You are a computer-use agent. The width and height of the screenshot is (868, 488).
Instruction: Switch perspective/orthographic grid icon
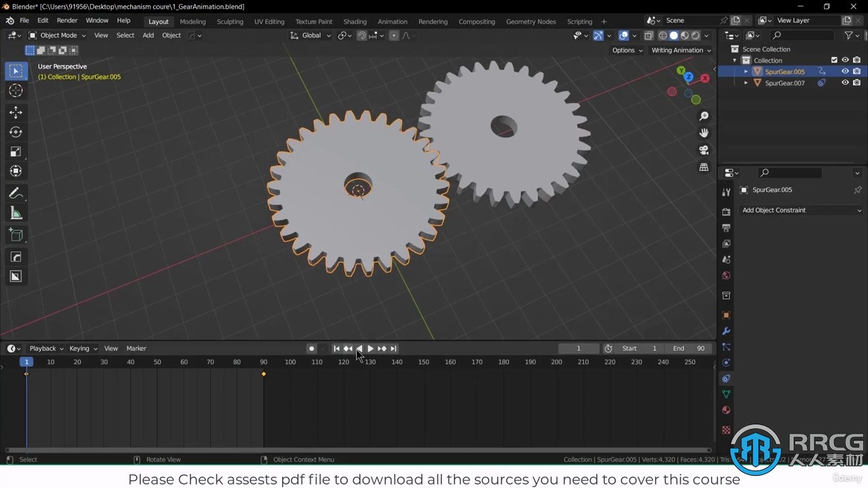[x=704, y=167]
